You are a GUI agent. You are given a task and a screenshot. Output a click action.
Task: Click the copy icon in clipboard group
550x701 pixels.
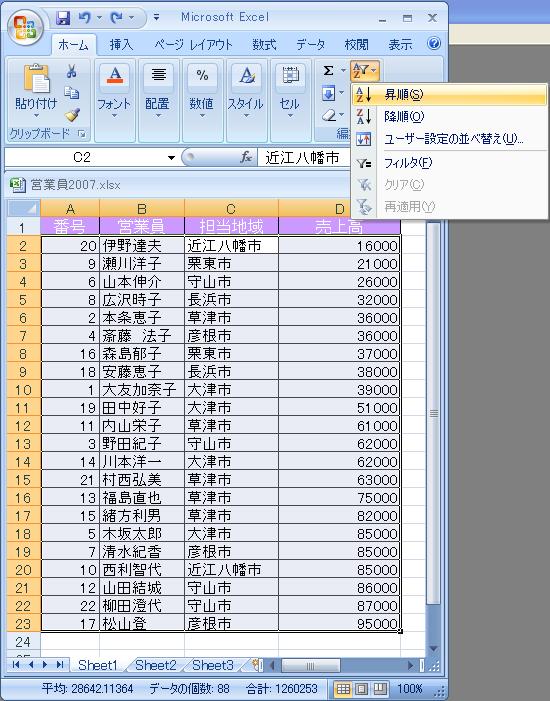click(72, 93)
